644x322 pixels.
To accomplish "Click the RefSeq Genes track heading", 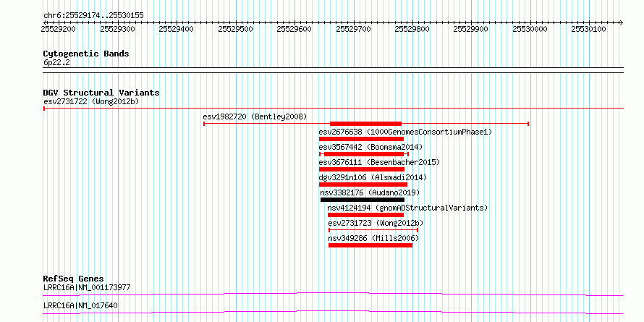I will [x=73, y=279].
